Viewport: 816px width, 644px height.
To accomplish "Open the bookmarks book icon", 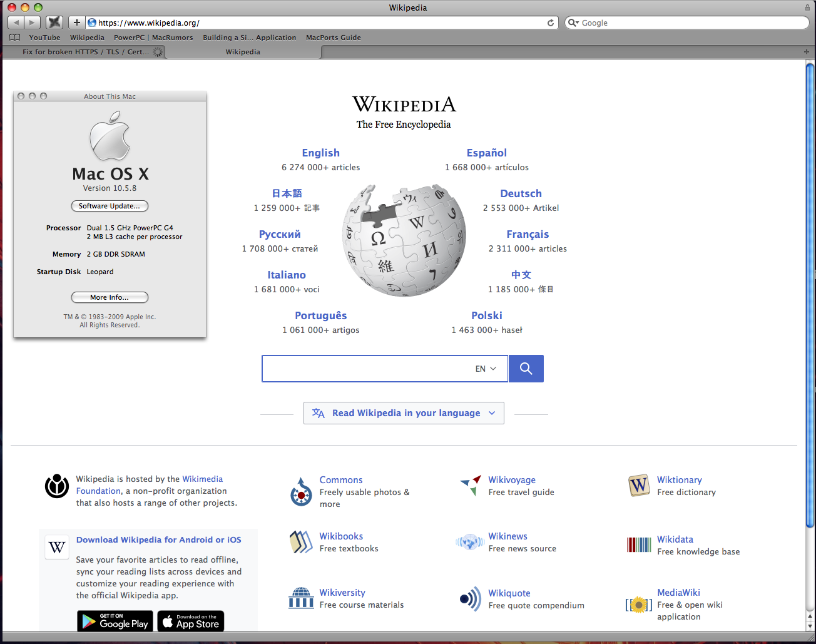I will [14, 38].
